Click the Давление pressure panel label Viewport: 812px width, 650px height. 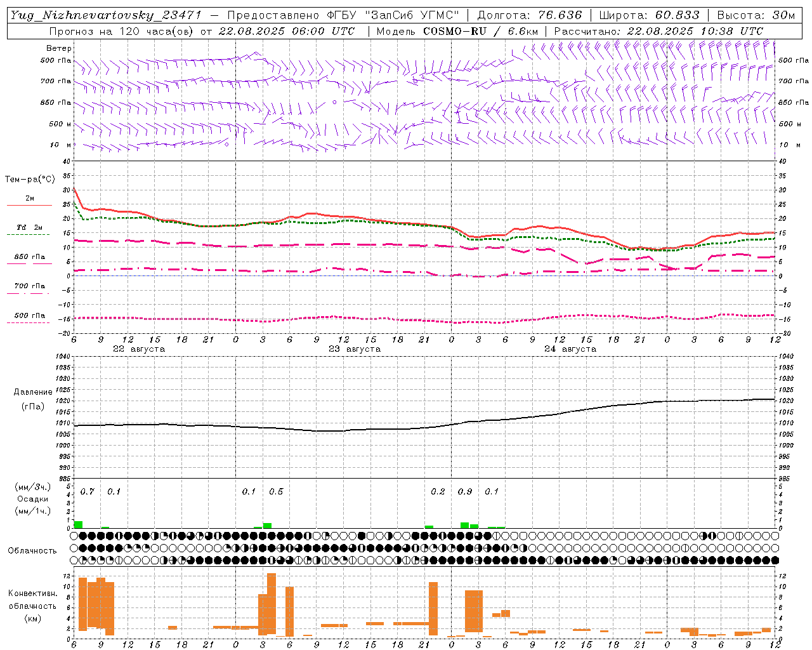pos(33,392)
